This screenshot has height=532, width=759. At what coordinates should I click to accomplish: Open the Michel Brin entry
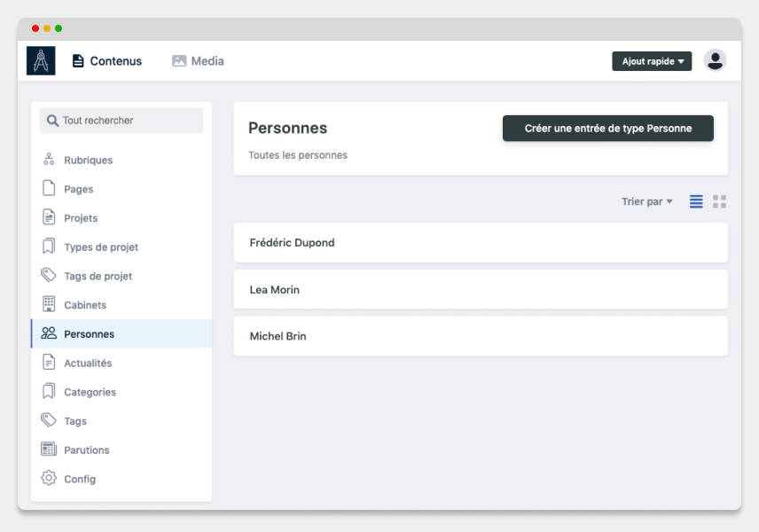pyautogui.click(x=481, y=336)
